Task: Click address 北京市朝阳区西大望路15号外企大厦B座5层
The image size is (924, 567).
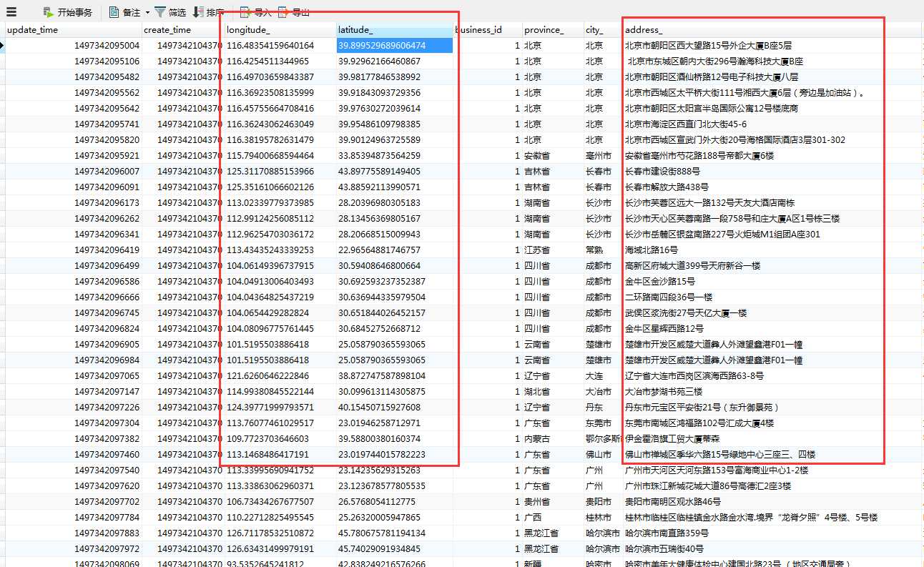Action: [x=708, y=45]
